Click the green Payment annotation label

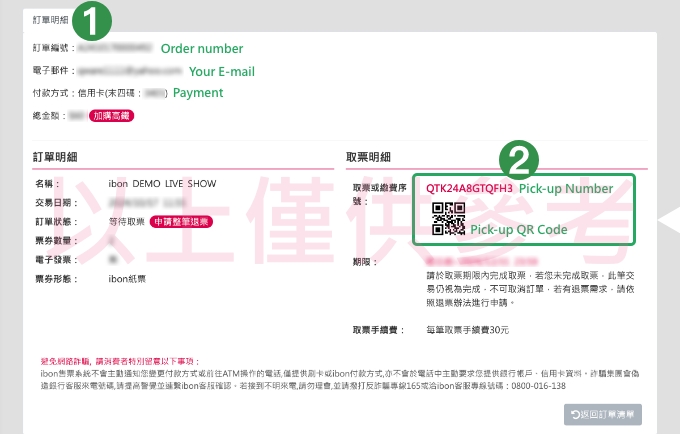click(x=198, y=93)
